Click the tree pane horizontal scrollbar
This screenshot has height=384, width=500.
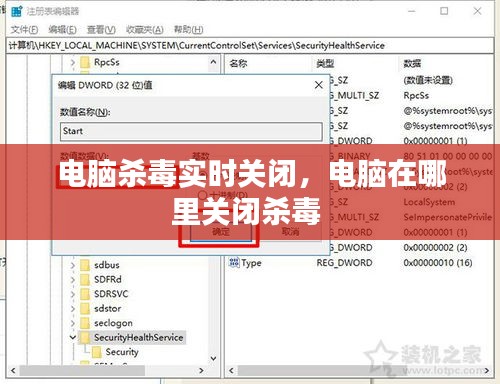point(107,370)
